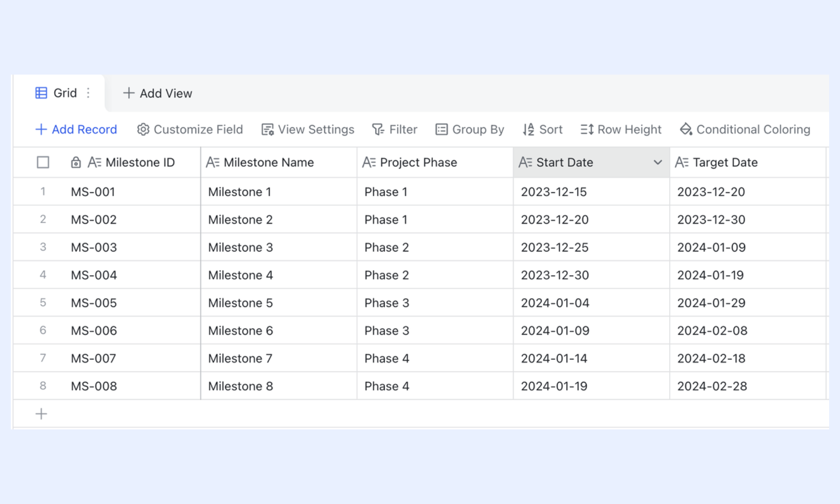
Task: Click the text type icon of Project Phase
Action: point(369,162)
